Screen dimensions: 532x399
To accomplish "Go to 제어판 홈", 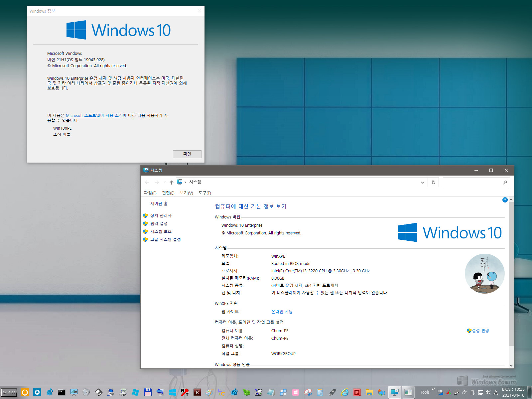I will click(x=159, y=203).
